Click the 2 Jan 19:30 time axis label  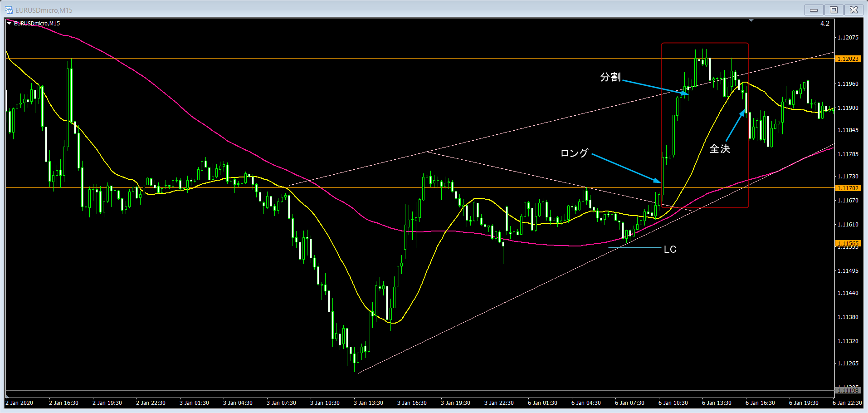107,403
